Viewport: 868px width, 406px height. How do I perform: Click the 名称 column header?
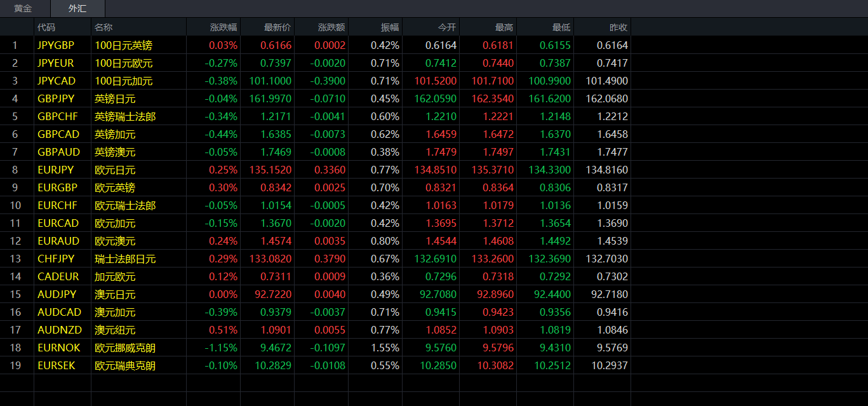point(103,27)
